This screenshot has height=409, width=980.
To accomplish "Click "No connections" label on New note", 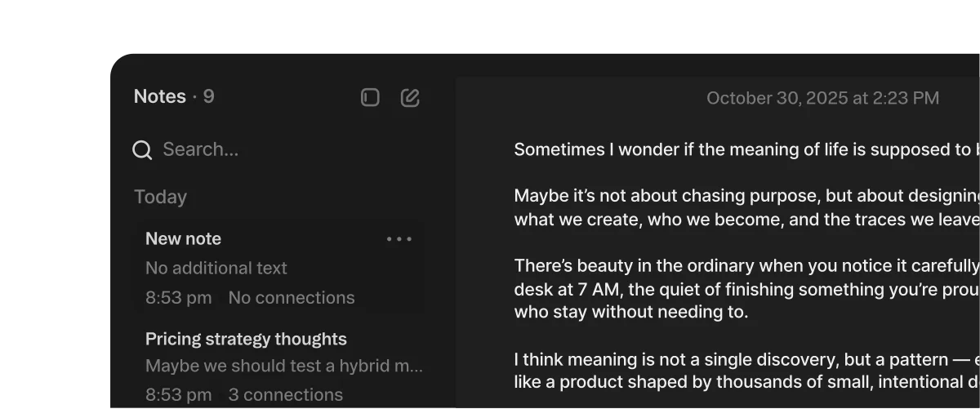I will tap(292, 298).
